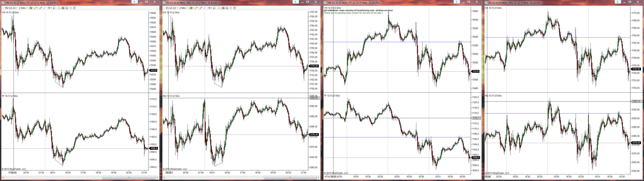Viewport: 644px width, 181px height.
Task: Click the 3394,00 line marker in NQ 2 Min panel
Action: 314,98
